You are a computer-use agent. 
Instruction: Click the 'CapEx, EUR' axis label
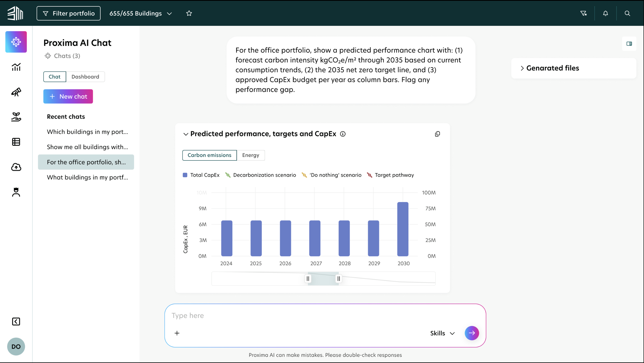coord(185,239)
